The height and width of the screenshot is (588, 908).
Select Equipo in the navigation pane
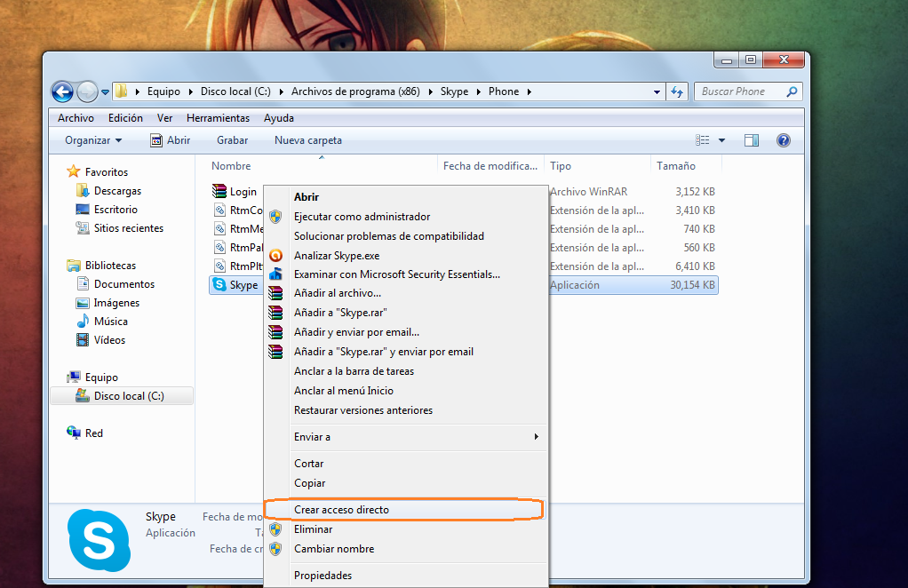pyautogui.click(x=101, y=377)
